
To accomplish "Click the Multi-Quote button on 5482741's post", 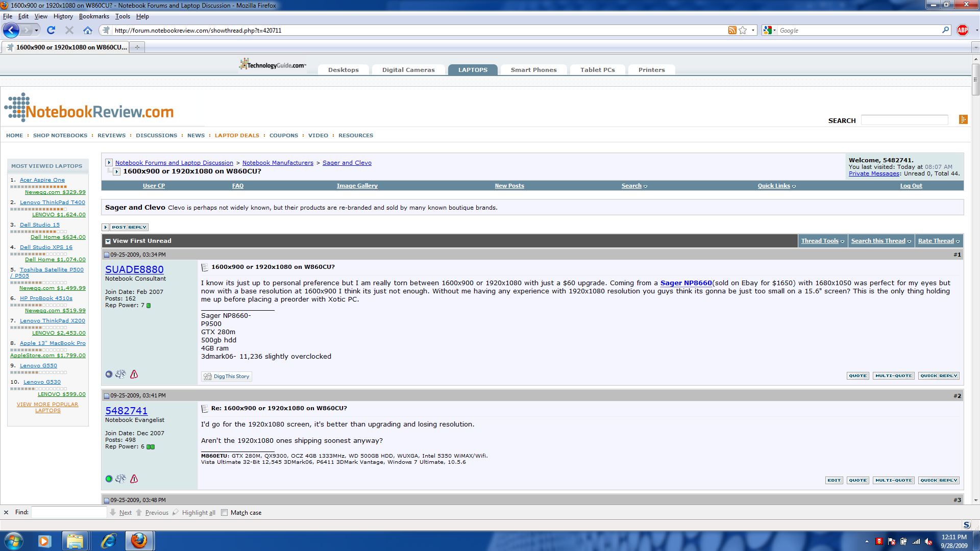I will click(x=893, y=480).
